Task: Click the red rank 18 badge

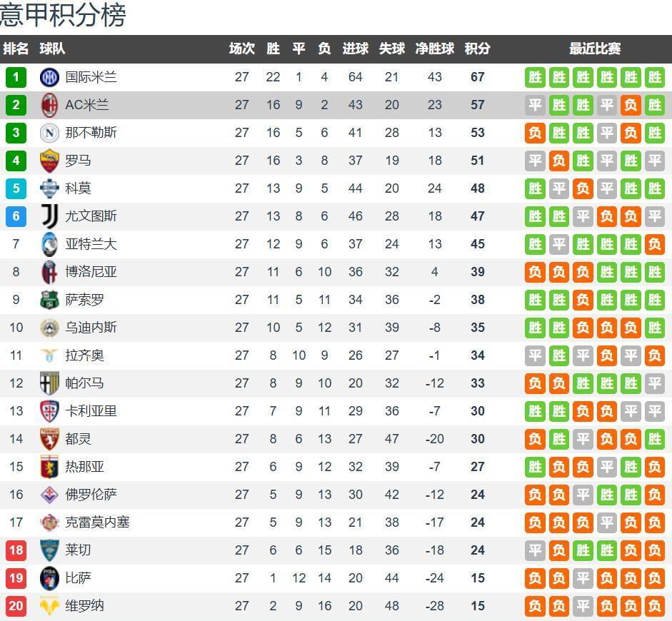Action: [x=16, y=550]
